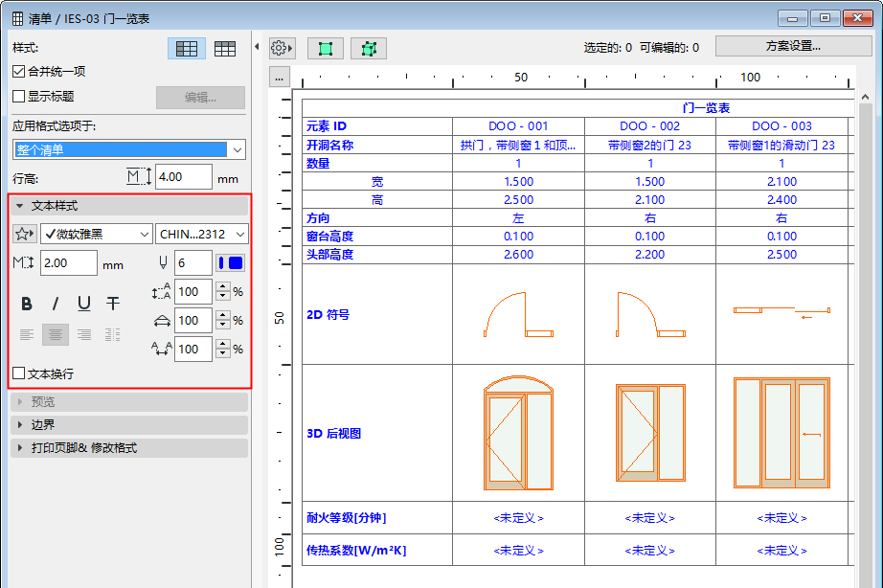Click the 2.600 head height cell

(x=518, y=255)
